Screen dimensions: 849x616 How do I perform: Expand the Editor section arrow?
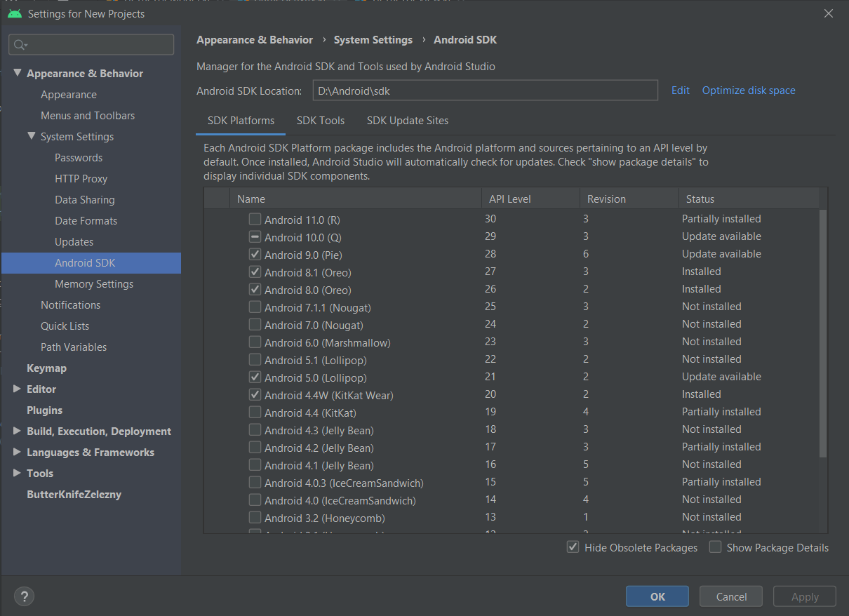tap(18, 389)
